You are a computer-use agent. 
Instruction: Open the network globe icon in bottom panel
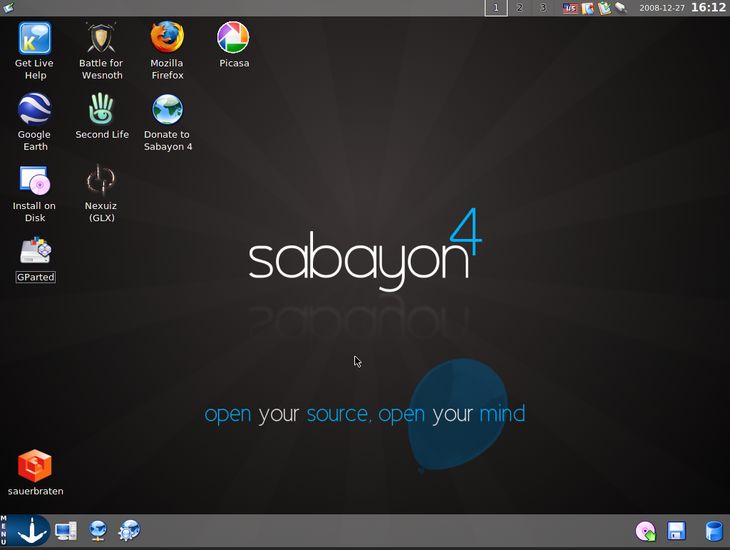[x=98, y=531]
